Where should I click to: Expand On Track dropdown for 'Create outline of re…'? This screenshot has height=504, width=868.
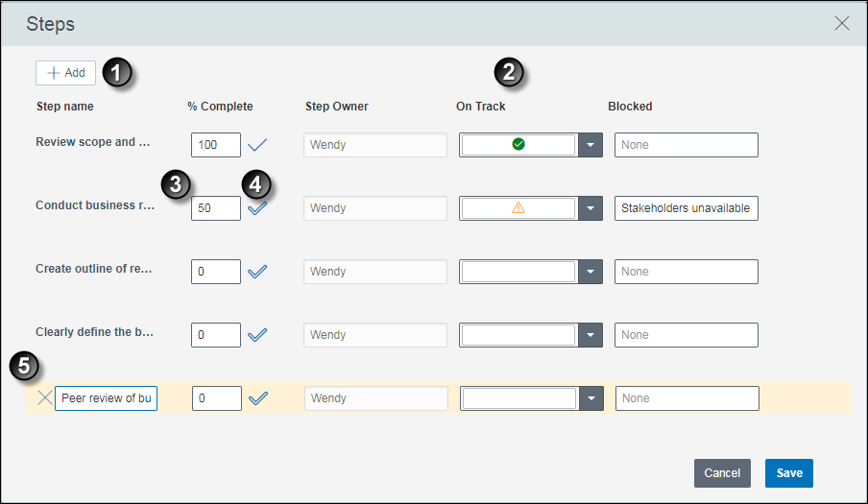[591, 272]
